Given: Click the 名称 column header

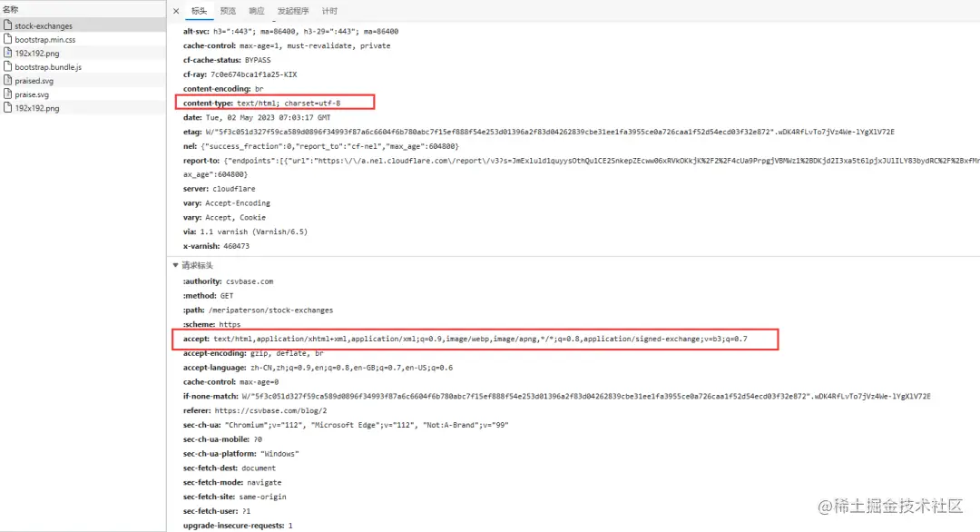Looking at the screenshot, I should [11, 9].
